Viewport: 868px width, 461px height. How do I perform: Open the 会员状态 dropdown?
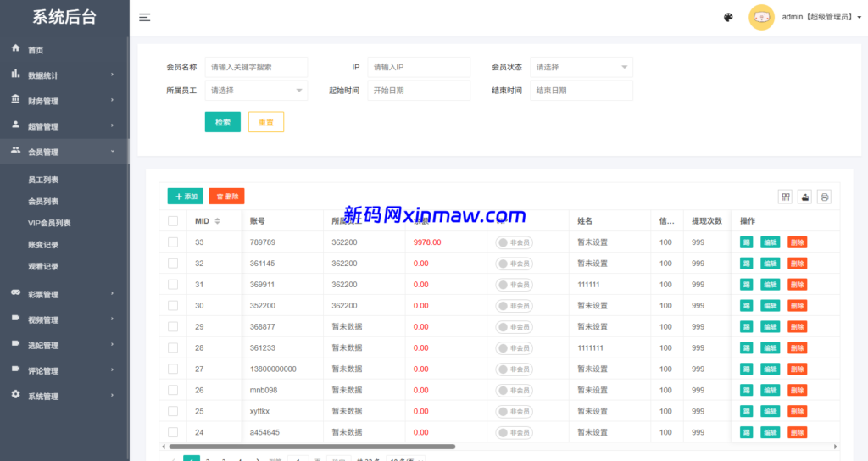(x=581, y=67)
